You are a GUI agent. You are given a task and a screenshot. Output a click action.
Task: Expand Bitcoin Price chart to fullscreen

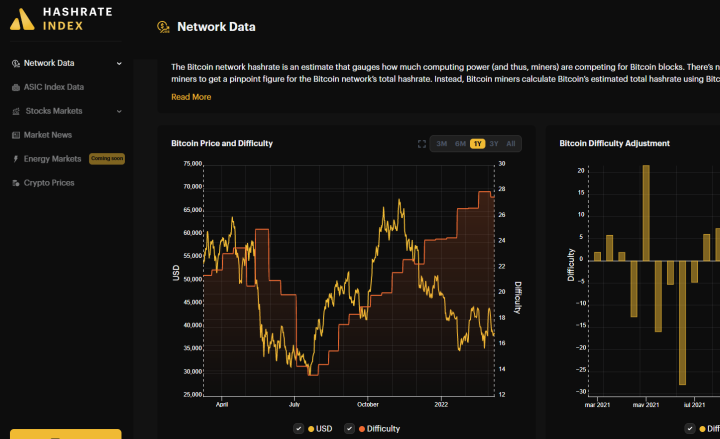coord(421,144)
